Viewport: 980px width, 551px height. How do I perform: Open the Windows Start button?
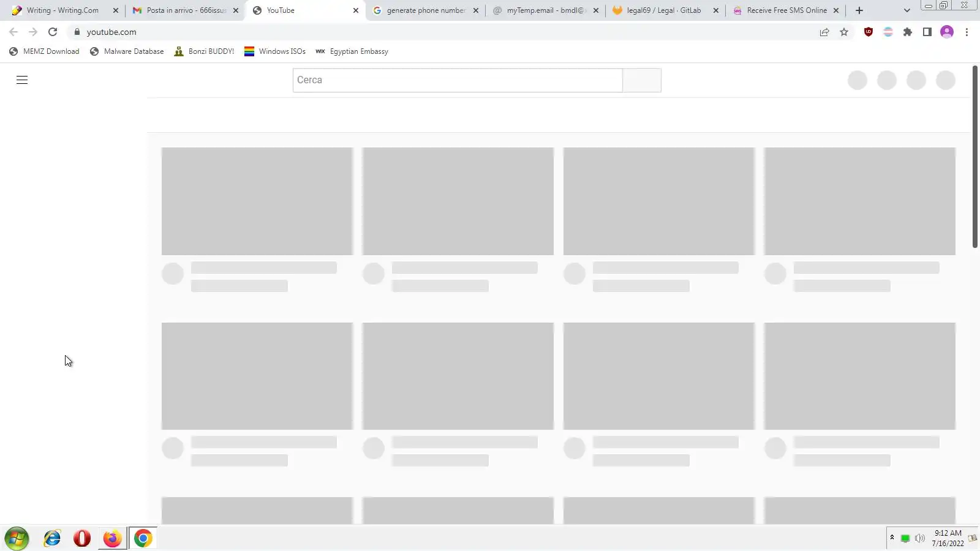[17, 539]
